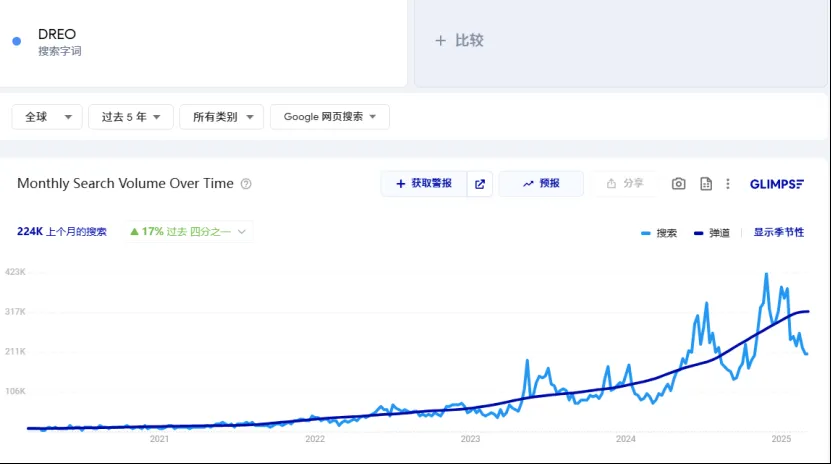Click the 预报 forecast button
The height and width of the screenshot is (464, 831).
click(541, 184)
